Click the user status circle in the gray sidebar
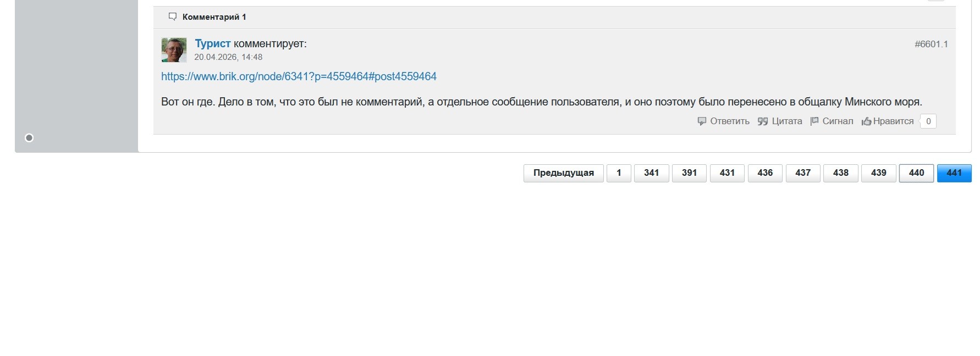The image size is (980, 356). click(x=29, y=138)
